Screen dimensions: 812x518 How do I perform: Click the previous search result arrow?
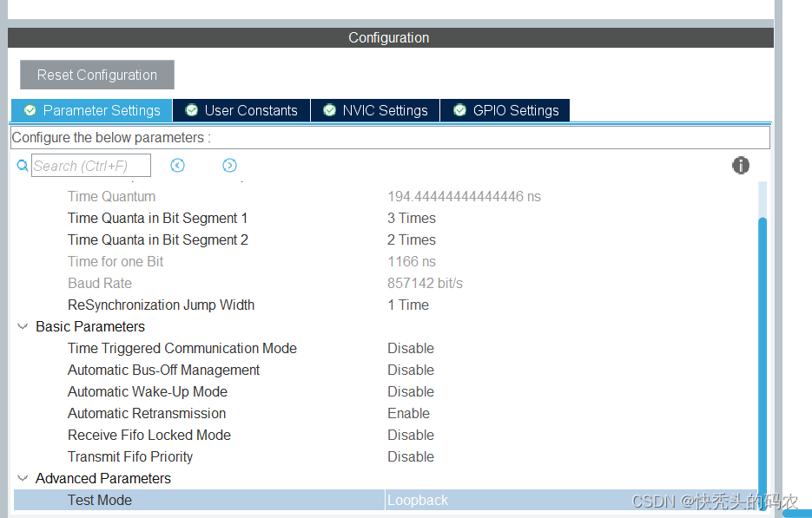(177, 165)
